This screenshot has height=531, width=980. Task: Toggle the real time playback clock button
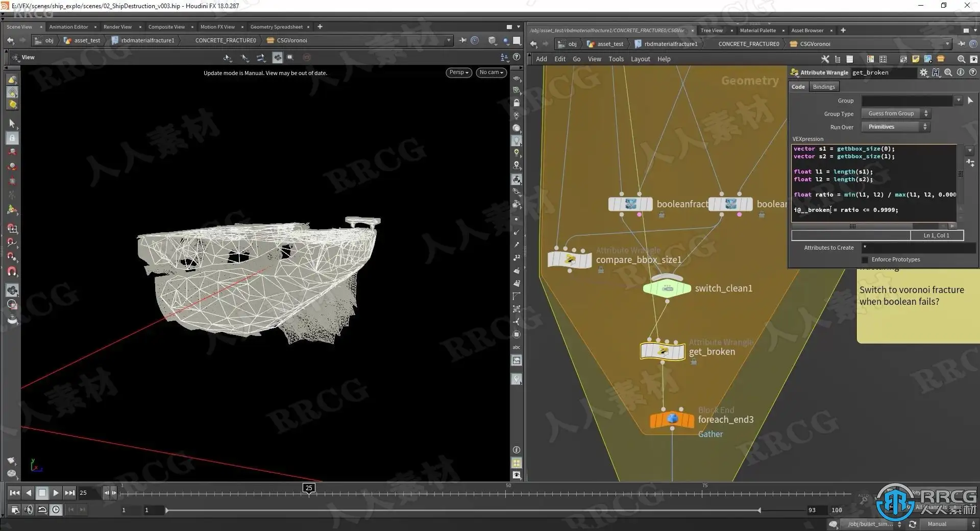56,510
